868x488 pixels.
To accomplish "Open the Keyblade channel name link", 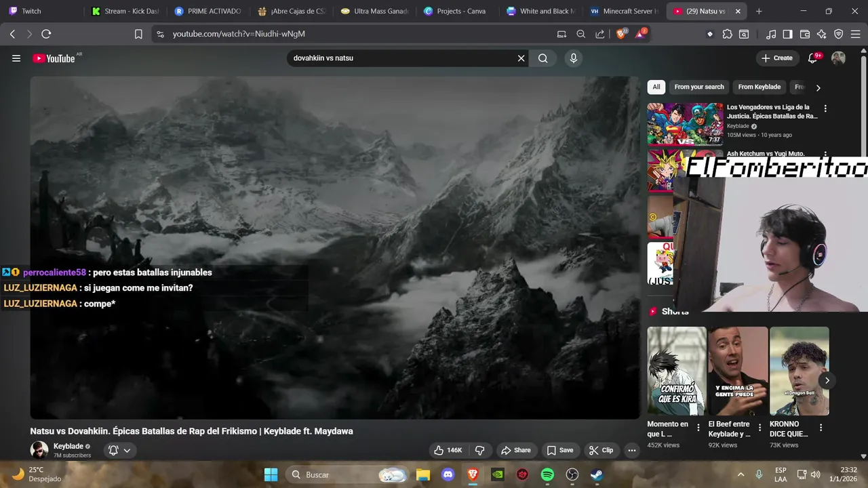I will coord(68,446).
